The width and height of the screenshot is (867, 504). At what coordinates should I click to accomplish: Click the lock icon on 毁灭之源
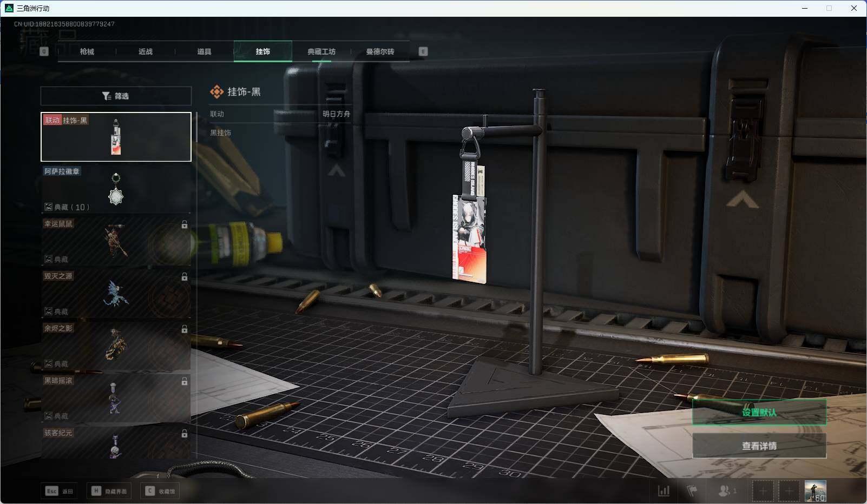point(185,277)
